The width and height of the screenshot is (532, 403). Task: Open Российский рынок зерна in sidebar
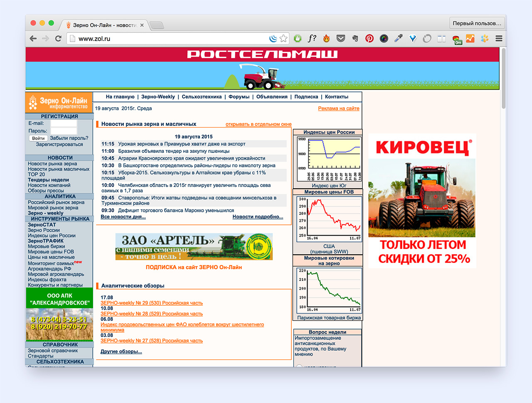(x=56, y=202)
